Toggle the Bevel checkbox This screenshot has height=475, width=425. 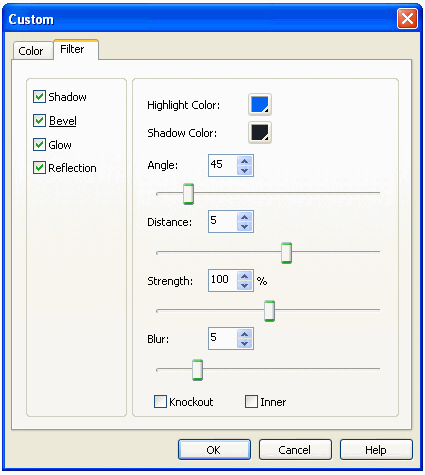(x=39, y=120)
